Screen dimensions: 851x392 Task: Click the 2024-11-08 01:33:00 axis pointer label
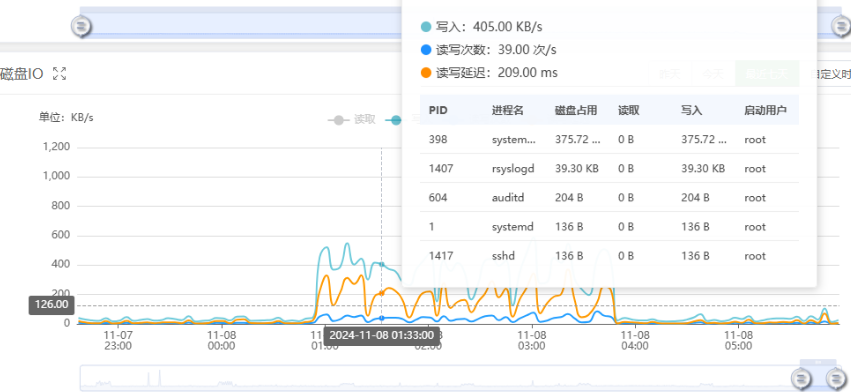pos(382,335)
